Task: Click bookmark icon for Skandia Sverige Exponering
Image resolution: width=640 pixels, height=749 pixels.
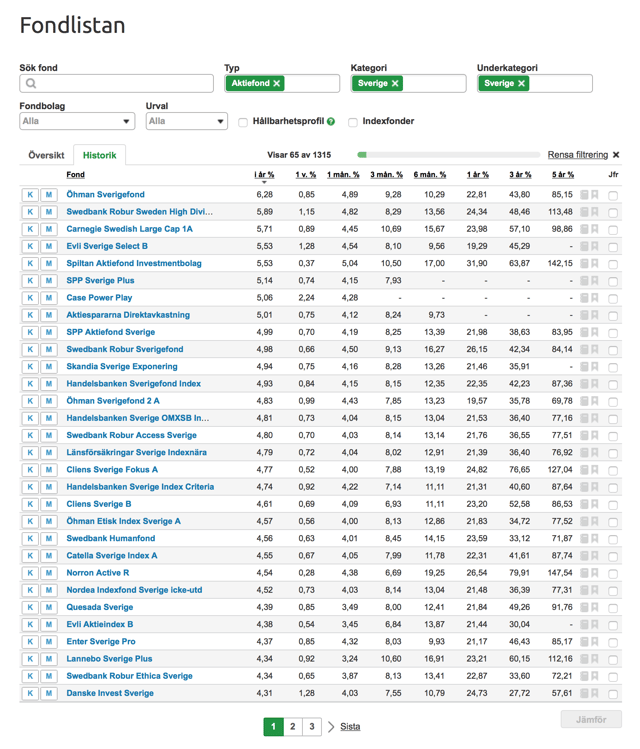Action: [595, 367]
